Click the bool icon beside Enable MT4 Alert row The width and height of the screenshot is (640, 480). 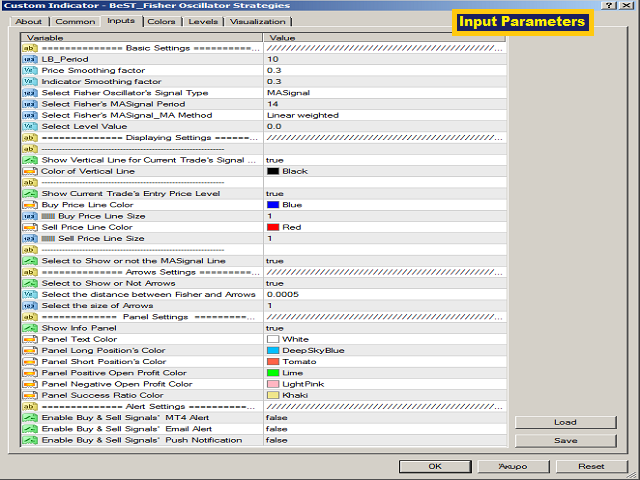click(x=30, y=418)
